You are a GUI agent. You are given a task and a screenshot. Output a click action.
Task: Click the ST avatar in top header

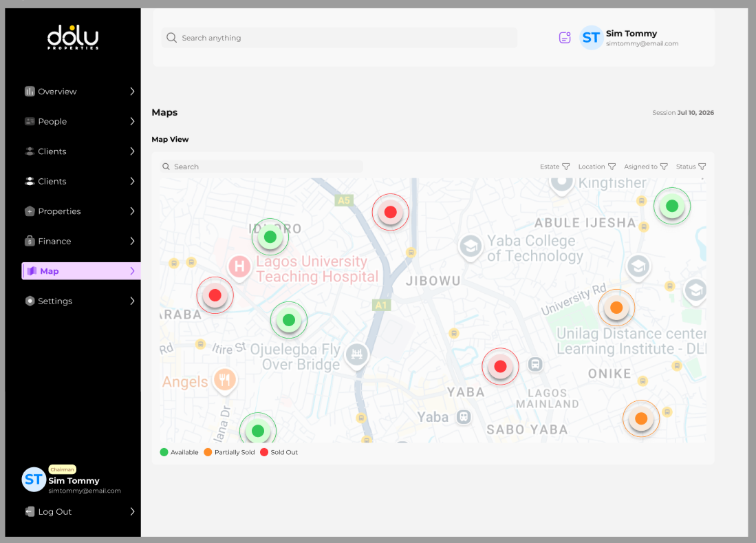pos(591,38)
